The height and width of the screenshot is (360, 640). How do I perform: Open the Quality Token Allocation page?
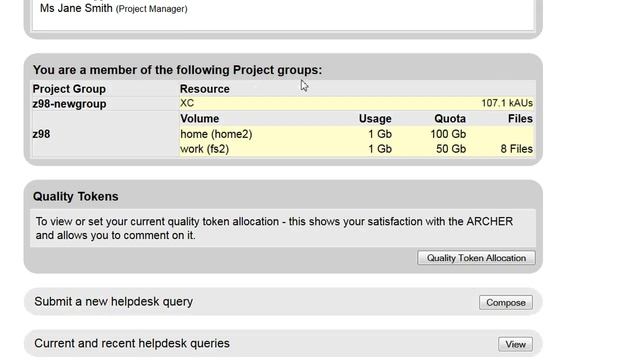click(476, 258)
